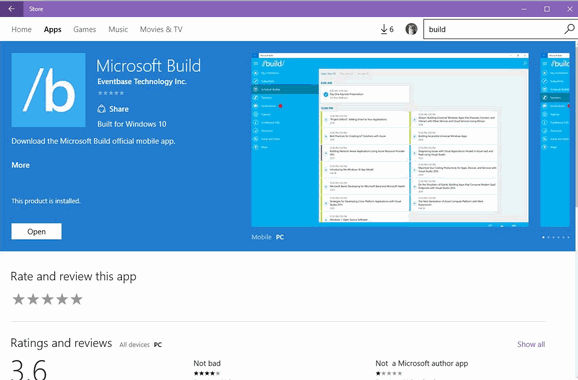Expand the description with More
Viewport: 578px width, 380px height.
[21, 165]
